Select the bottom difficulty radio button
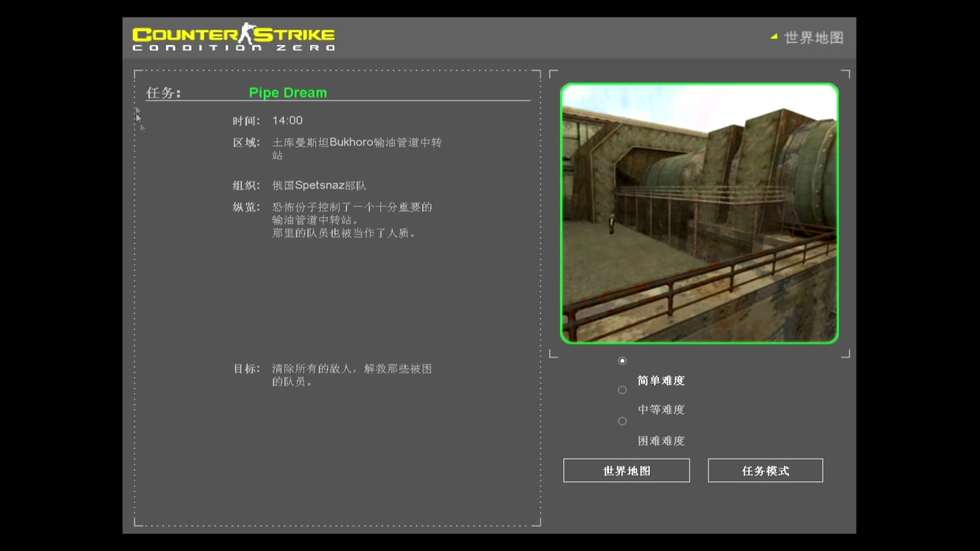 [622, 421]
